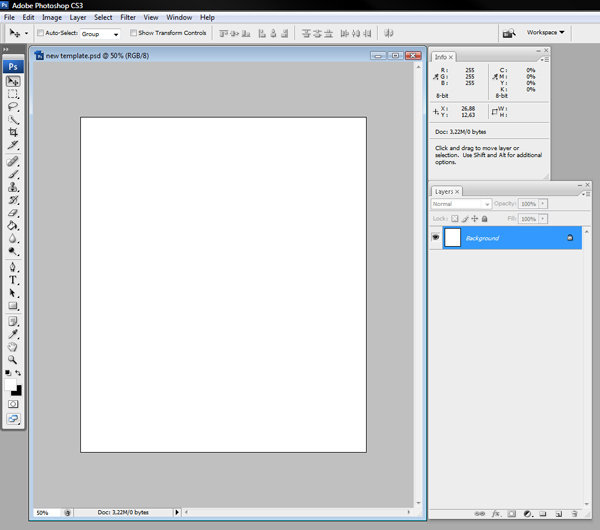Click the background color swatch

point(17,391)
